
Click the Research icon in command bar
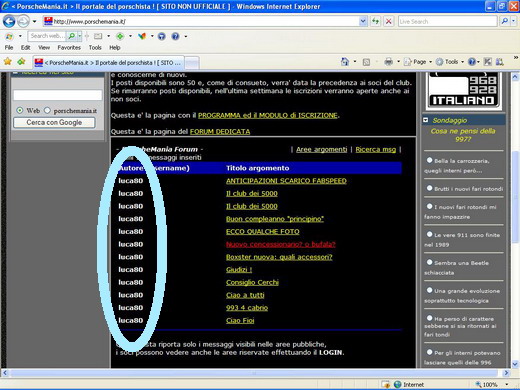click(488, 62)
